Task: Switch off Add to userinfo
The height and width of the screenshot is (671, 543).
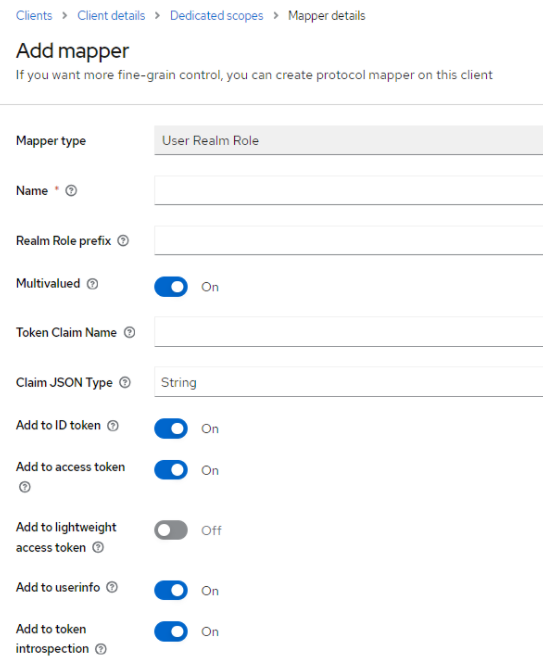Action: (x=171, y=591)
